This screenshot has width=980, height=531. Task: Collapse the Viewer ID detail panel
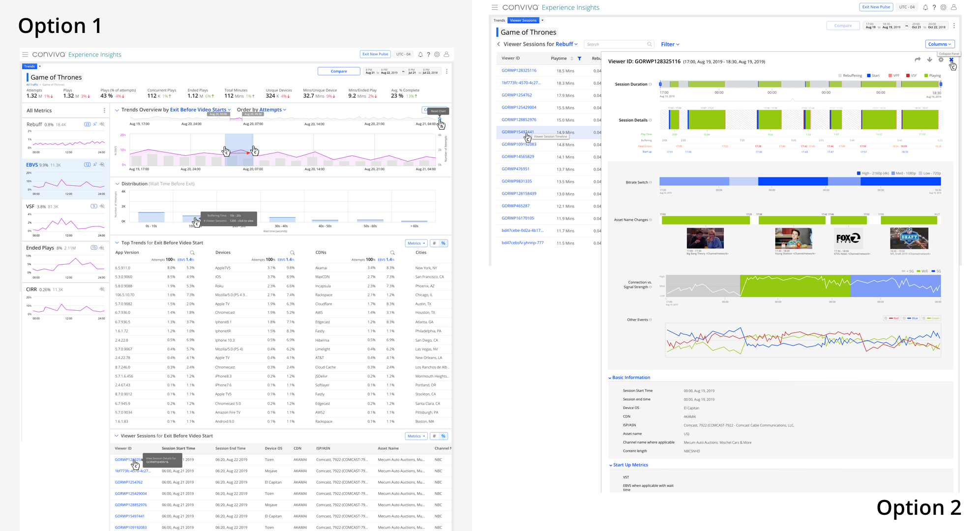click(951, 59)
